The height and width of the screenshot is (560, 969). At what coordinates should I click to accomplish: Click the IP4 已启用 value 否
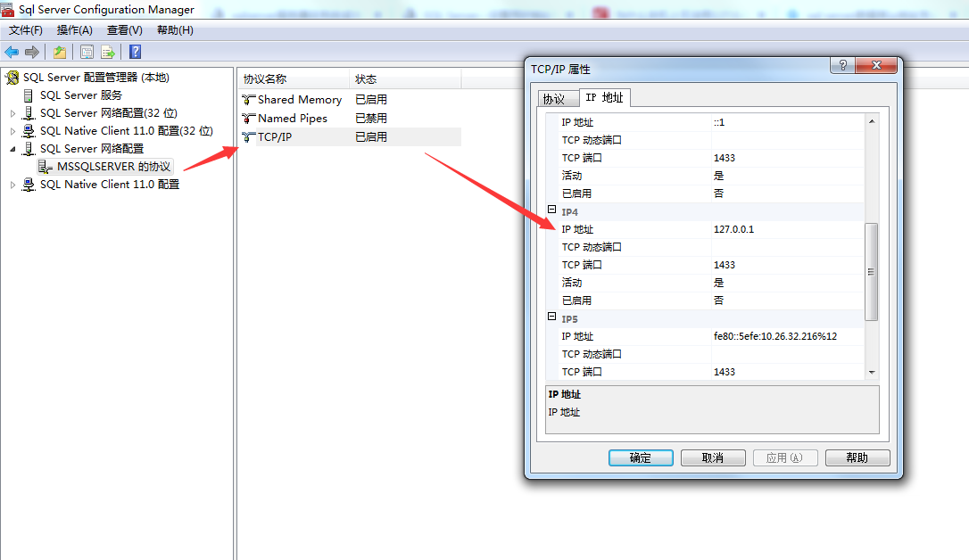click(718, 301)
